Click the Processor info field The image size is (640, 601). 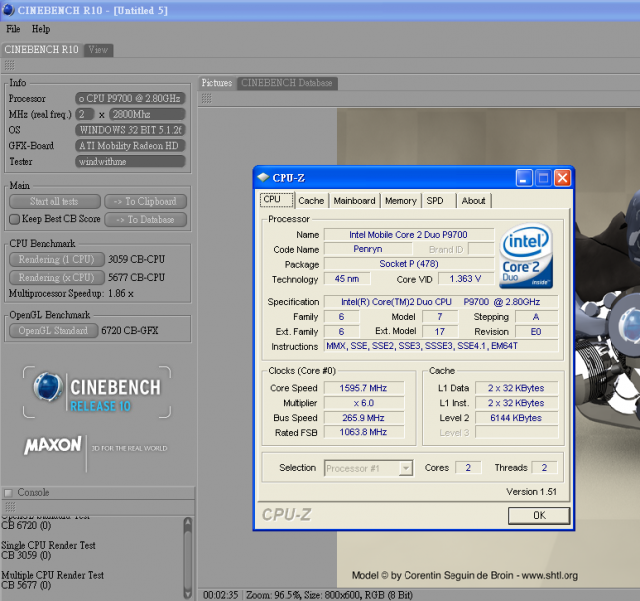130,98
